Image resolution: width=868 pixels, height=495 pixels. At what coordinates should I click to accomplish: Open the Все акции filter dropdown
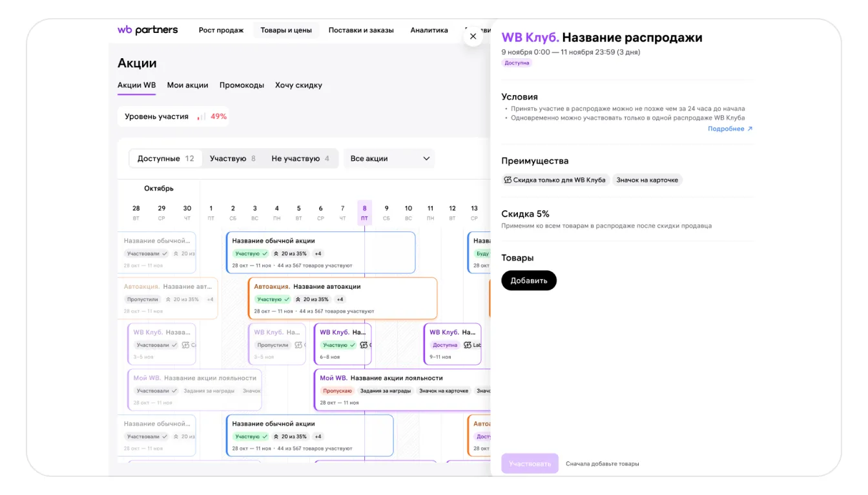point(389,158)
